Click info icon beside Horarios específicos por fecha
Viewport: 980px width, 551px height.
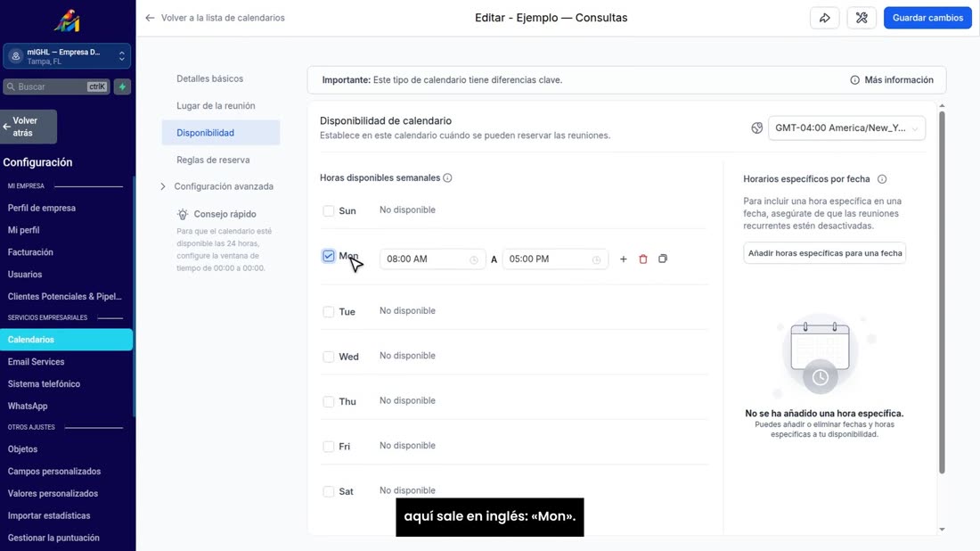coord(882,179)
